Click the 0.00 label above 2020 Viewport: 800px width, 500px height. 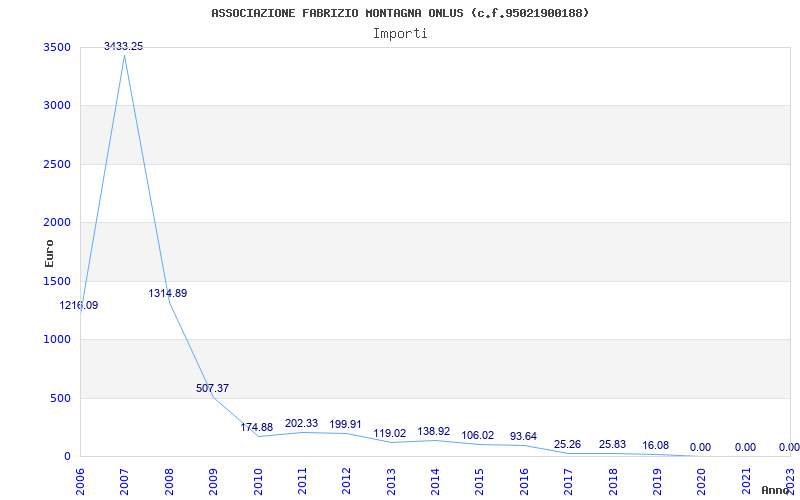click(700, 447)
